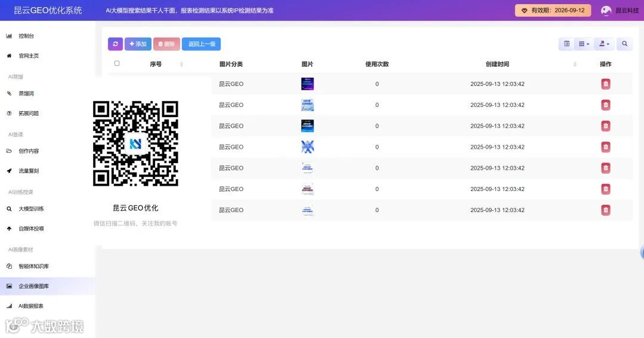Click the 自媒体投喂 up-arrow icon
644x338 pixels.
pos(9,228)
